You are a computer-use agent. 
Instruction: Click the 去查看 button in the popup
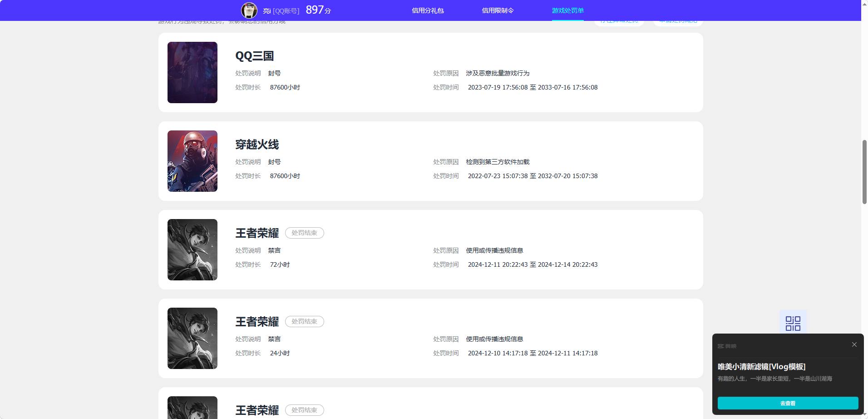pos(788,403)
